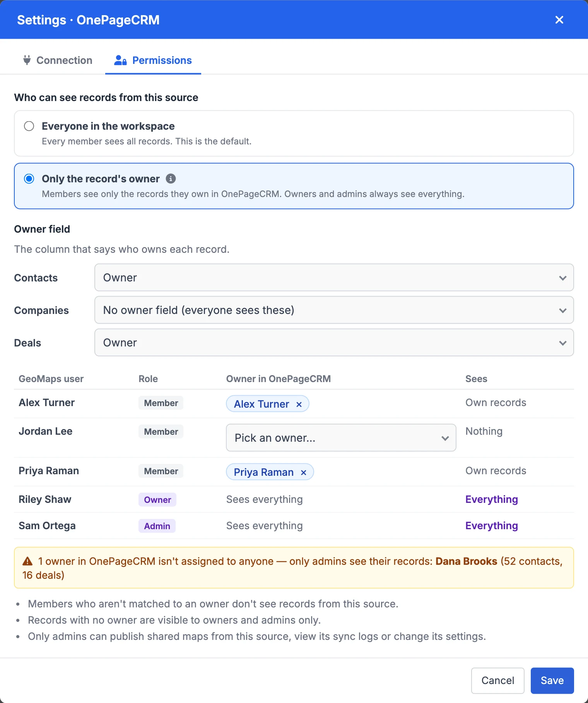Open the Contacts owner field dropdown
The width and height of the screenshot is (588, 703).
click(x=334, y=278)
